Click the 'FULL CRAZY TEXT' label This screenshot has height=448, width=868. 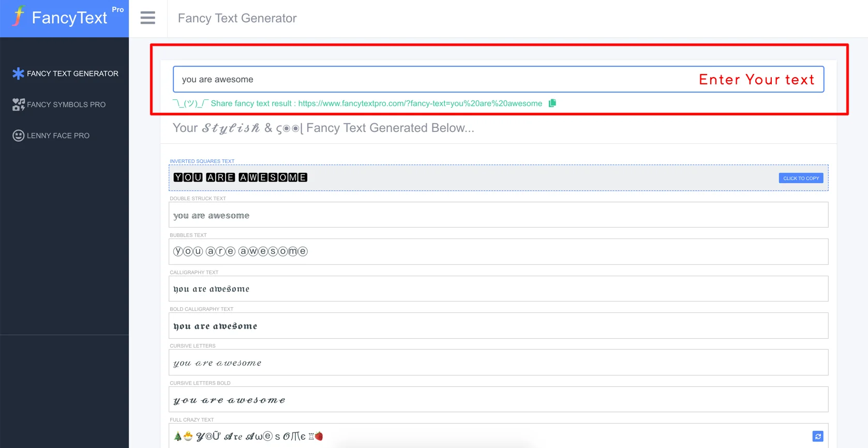click(x=192, y=420)
